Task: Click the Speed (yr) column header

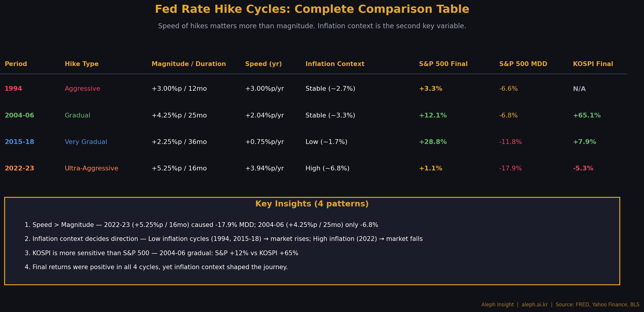Action: [x=264, y=64]
